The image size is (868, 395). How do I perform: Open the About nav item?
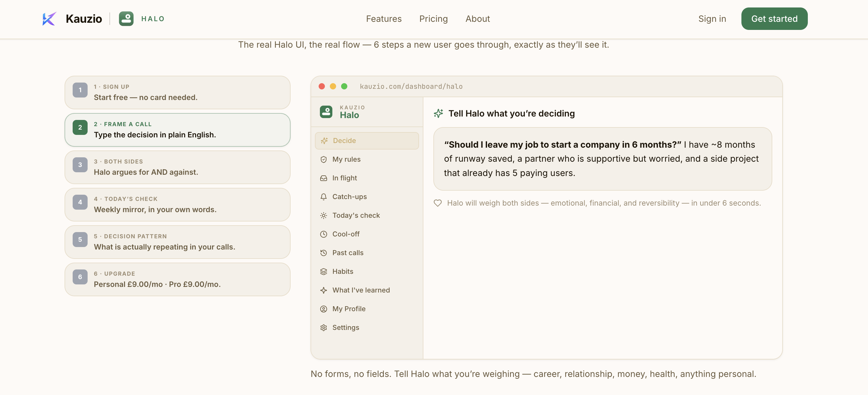477,19
